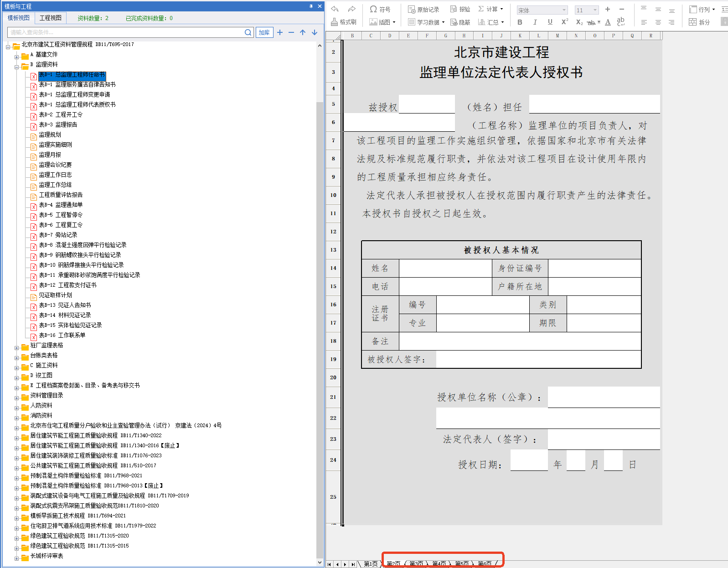The width and height of the screenshot is (728, 568).
Task: Click the undo arrow icon
Action: (x=335, y=9)
